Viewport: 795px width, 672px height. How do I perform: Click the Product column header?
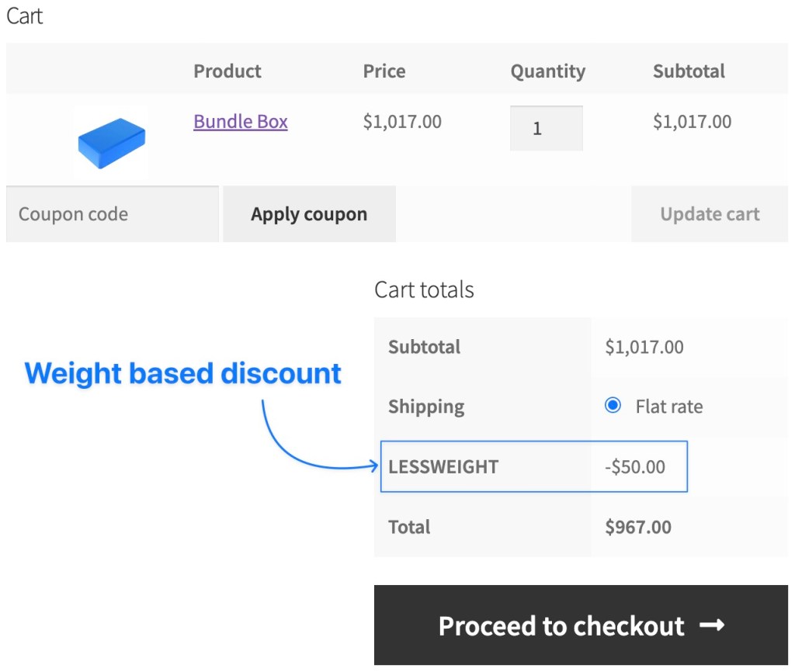[x=227, y=71]
